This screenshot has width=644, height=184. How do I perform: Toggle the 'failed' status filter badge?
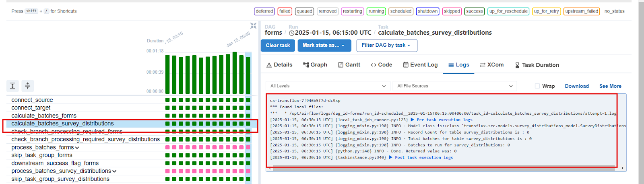(285, 11)
